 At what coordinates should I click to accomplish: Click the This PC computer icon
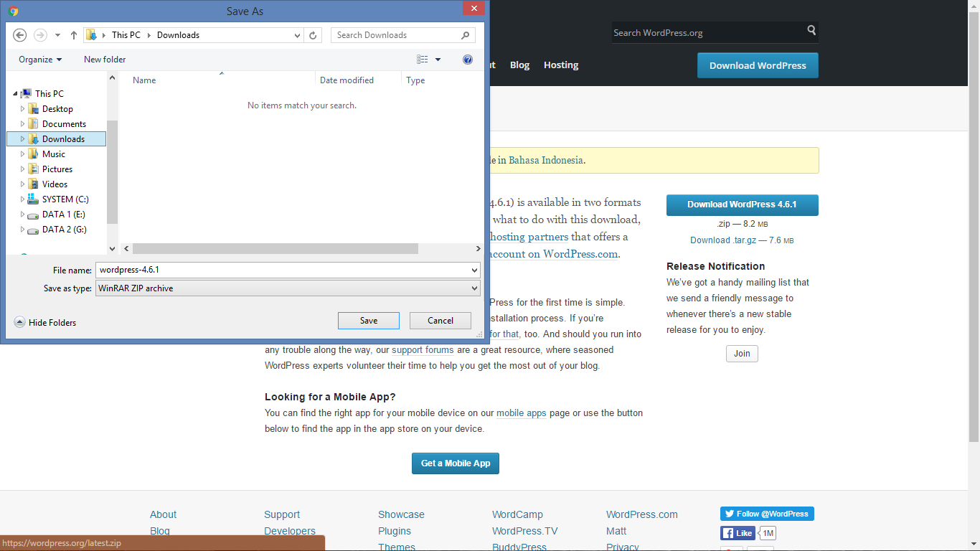click(27, 93)
